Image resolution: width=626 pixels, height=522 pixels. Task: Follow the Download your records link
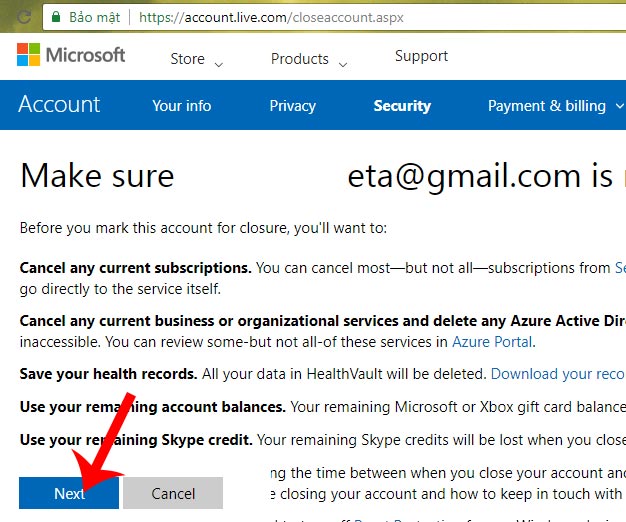click(x=557, y=374)
